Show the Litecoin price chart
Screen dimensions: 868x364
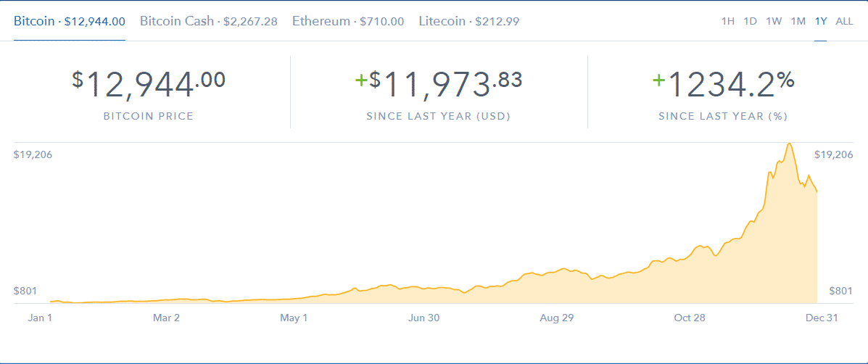tap(468, 21)
